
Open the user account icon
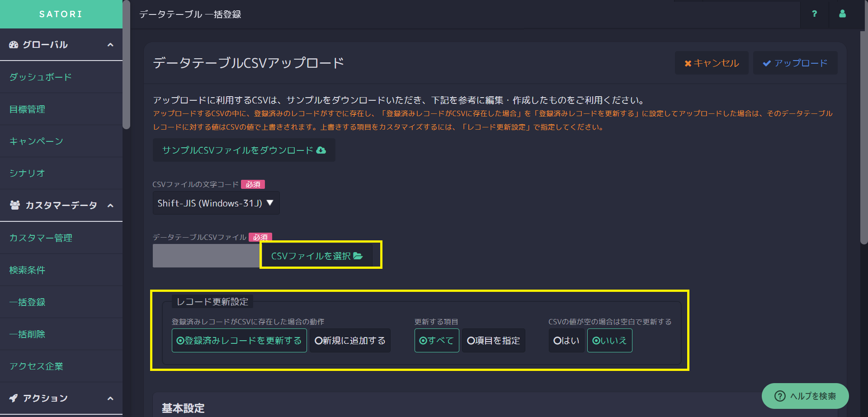(x=842, y=14)
